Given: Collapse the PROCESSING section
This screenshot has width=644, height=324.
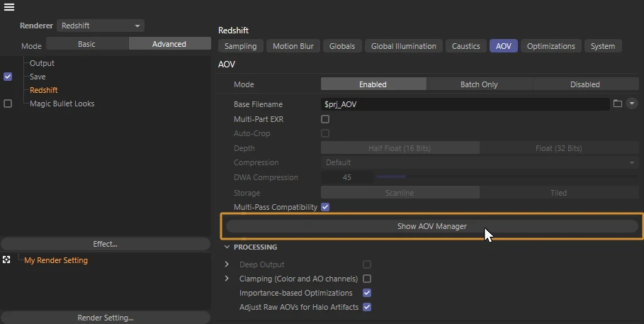Looking at the screenshot, I should [x=227, y=247].
